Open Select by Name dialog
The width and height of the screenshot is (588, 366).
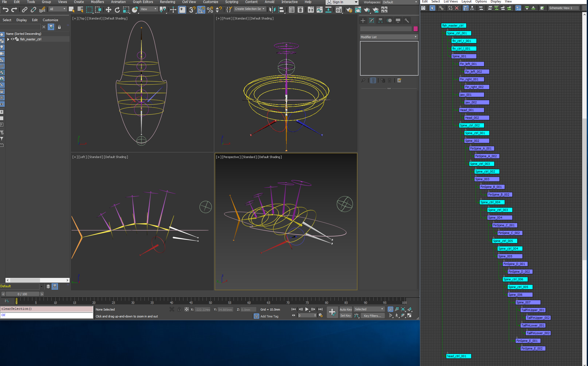tap(80, 10)
